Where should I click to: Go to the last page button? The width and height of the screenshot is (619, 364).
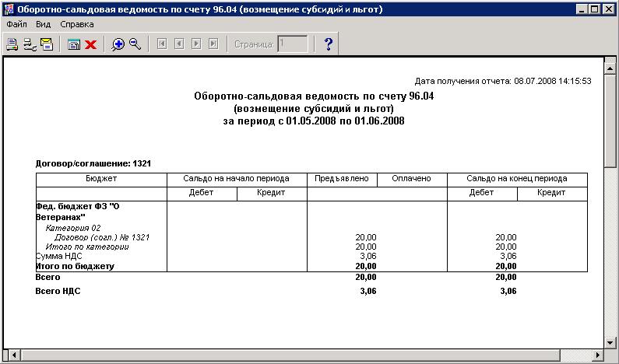click(213, 44)
